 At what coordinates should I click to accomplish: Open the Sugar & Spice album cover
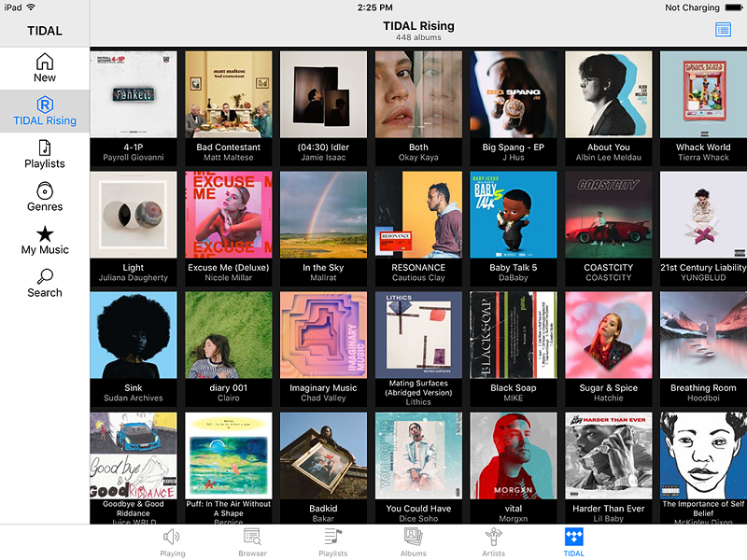click(x=609, y=335)
